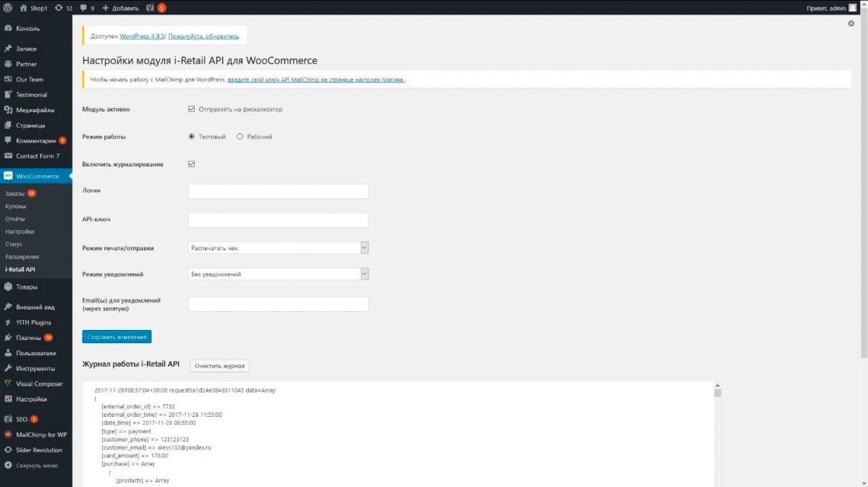Open Товары via its sidebar icon
The image size is (868, 487).
[9, 286]
